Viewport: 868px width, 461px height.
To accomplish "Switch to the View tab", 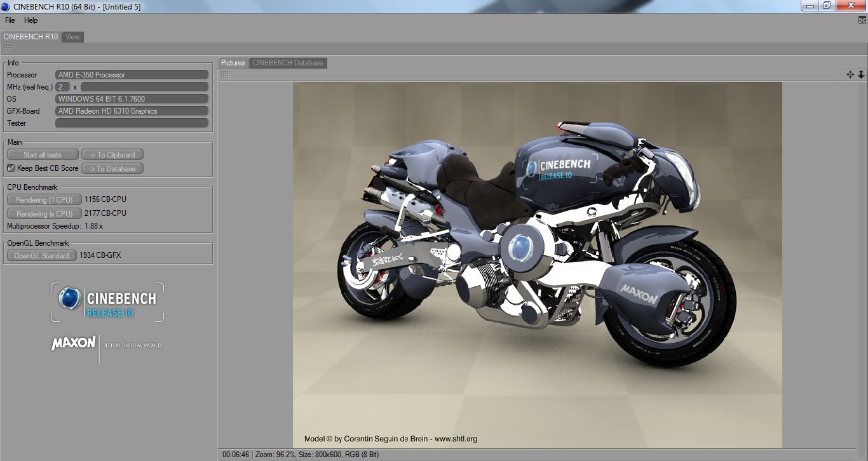I will pyautogui.click(x=73, y=37).
